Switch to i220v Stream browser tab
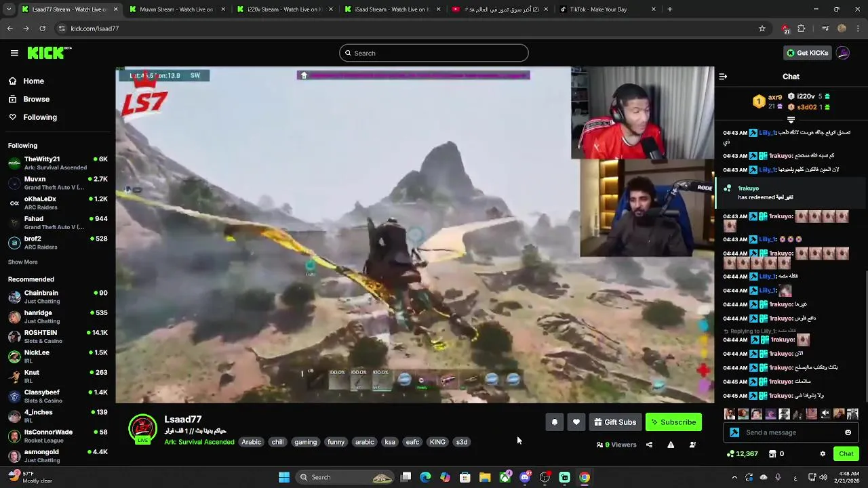 [284, 9]
